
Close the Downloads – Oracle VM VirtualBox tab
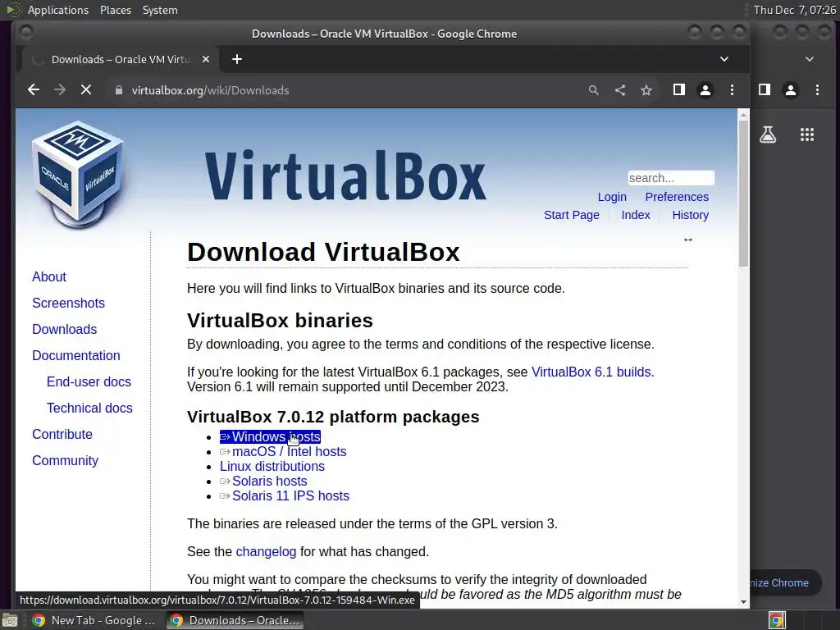pyautogui.click(x=206, y=59)
